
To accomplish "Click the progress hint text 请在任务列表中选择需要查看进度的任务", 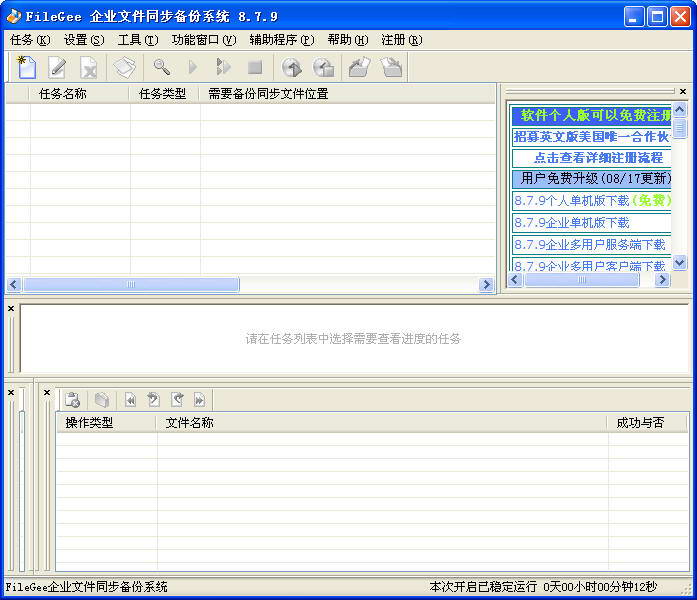I will 353,339.
